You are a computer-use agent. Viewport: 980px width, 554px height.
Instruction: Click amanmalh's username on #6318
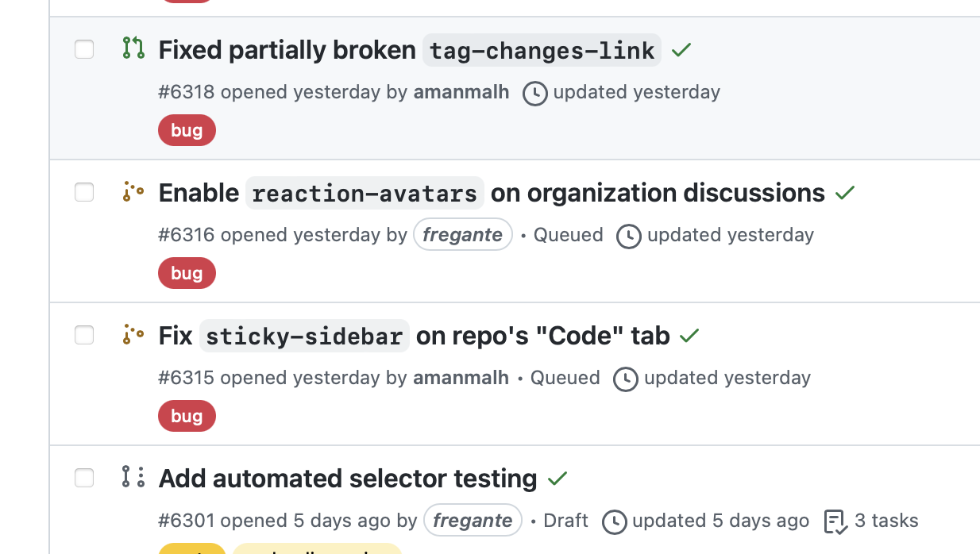coord(461,92)
